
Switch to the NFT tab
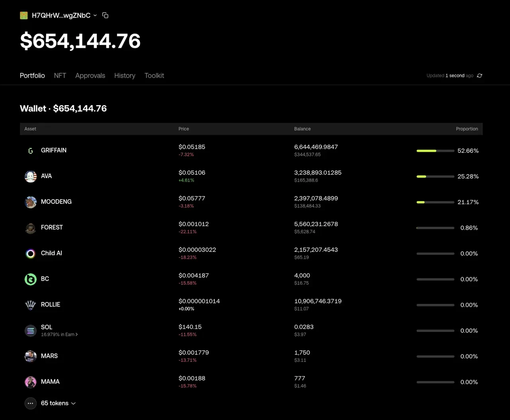point(60,75)
